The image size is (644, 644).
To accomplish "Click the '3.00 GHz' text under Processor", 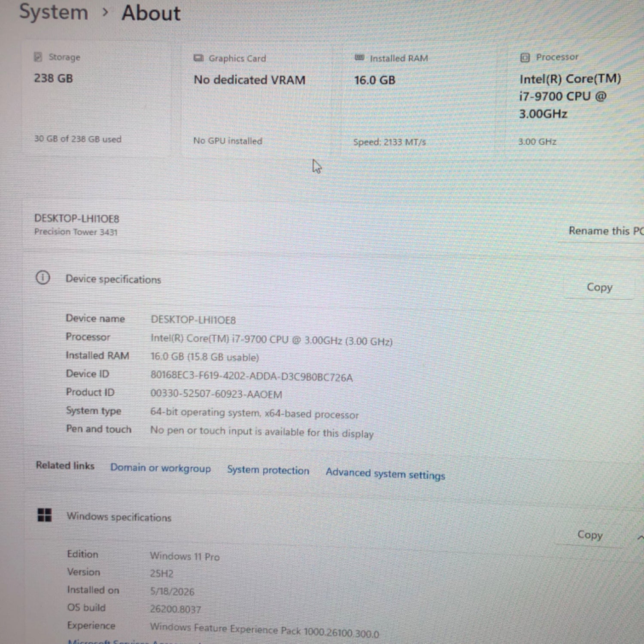I will click(x=537, y=141).
